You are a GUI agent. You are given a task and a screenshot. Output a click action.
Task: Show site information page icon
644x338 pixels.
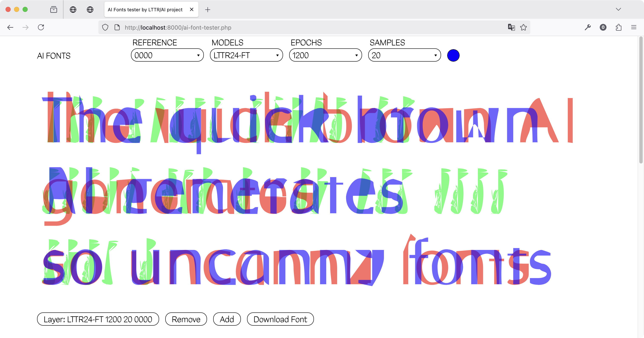(117, 27)
